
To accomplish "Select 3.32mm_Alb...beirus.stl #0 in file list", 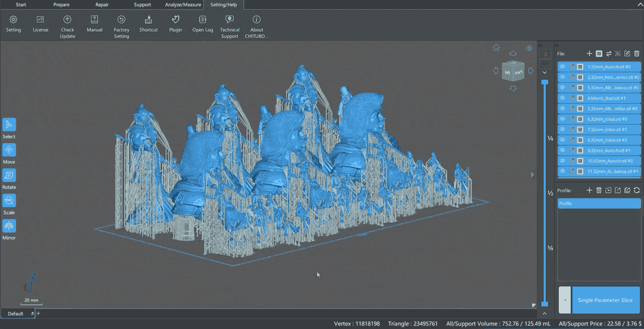I will (599, 88).
